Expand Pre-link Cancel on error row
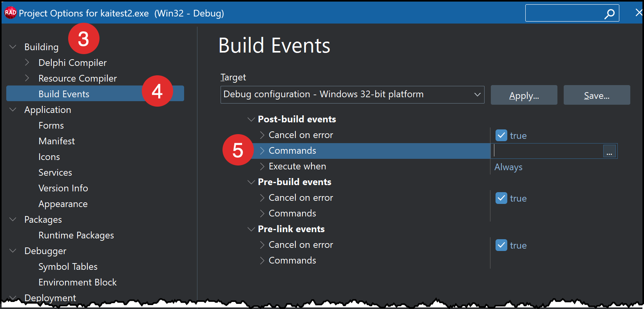 pos(262,245)
